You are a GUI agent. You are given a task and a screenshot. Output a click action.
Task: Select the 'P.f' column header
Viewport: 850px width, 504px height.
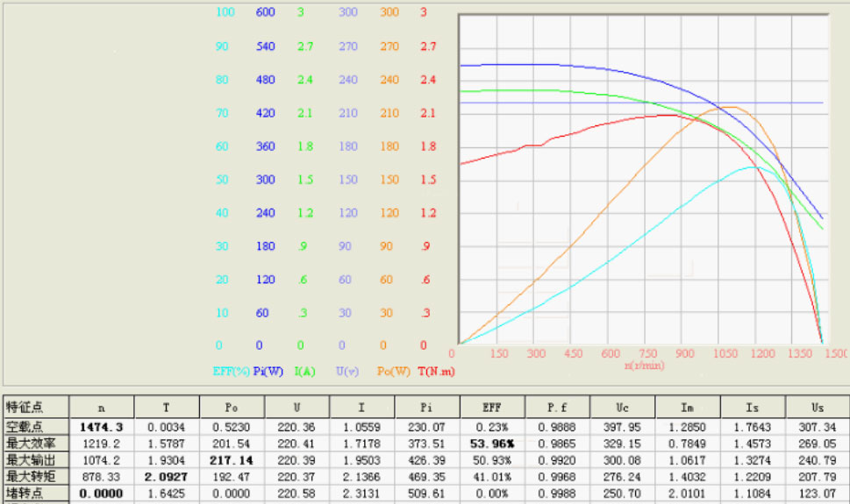557,407
